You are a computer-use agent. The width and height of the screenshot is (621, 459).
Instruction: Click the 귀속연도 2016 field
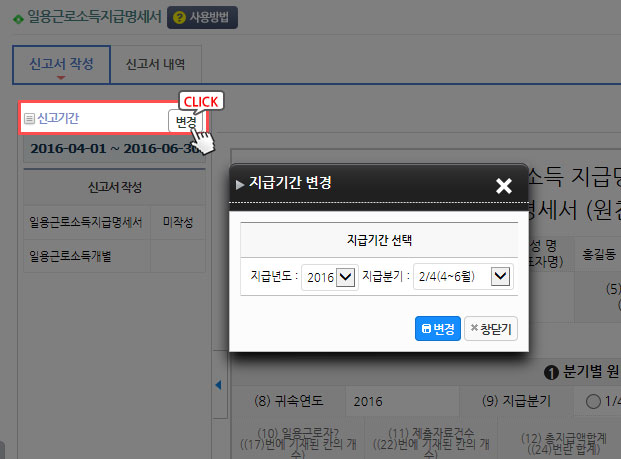tap(402, 401)
